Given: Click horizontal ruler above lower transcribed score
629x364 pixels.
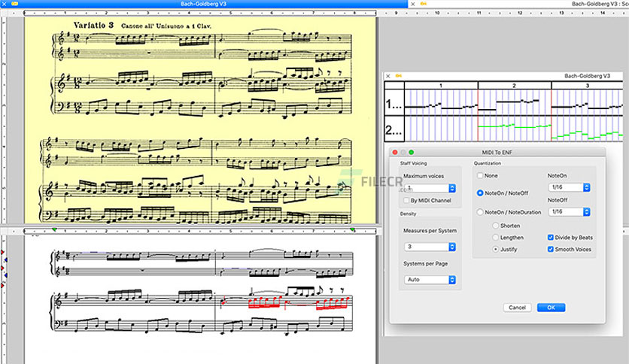Looking at the screenshot, I should tap(200, 231).
